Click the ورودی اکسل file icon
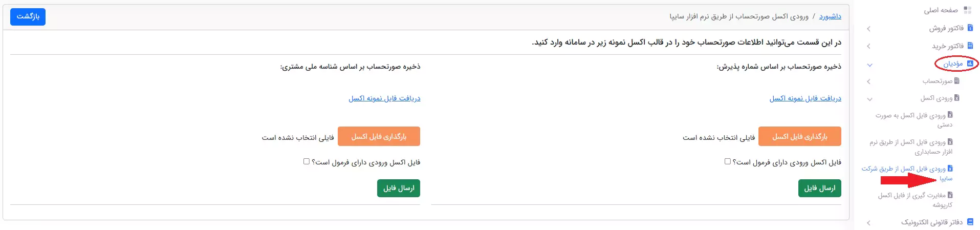Screen dimensions: 980x230 tap(957, 98)
